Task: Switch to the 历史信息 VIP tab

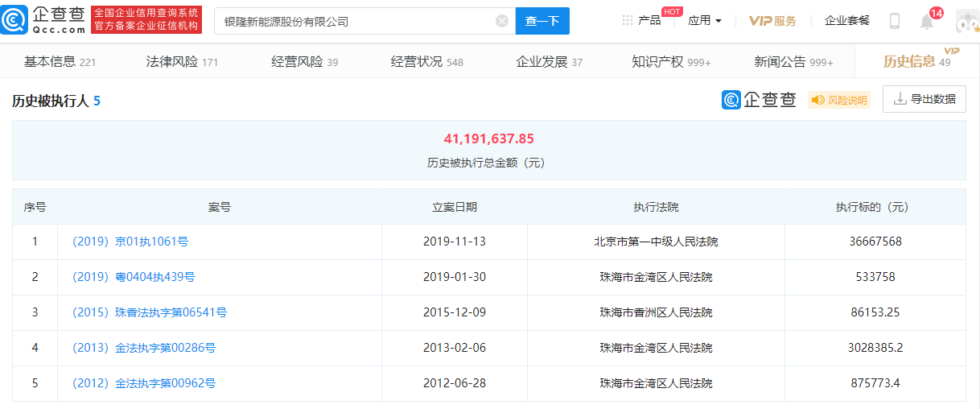Action: click(916, 61)
